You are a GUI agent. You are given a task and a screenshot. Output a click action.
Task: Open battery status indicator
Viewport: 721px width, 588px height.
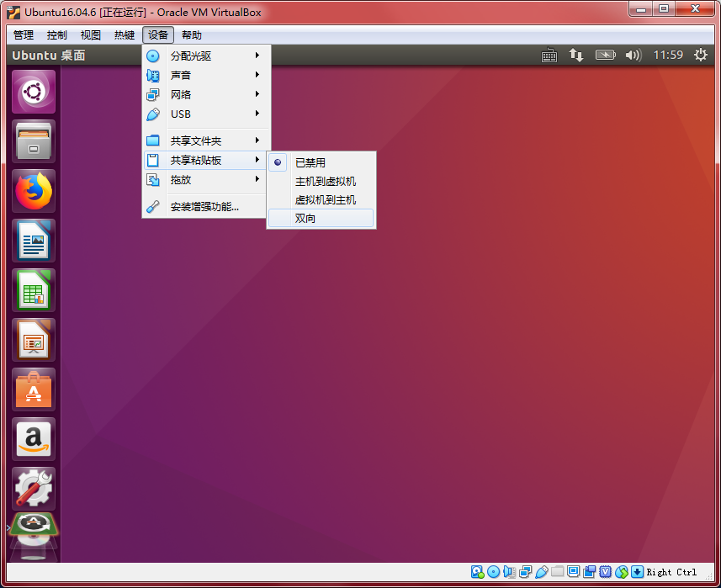tap(605, 56)
